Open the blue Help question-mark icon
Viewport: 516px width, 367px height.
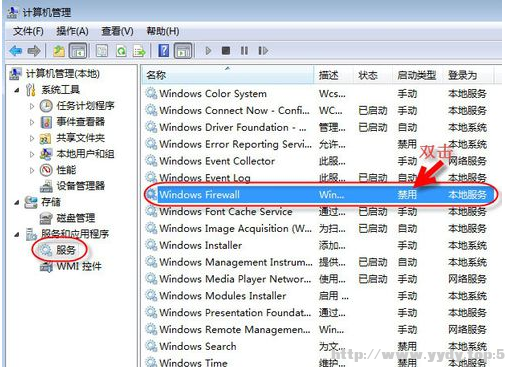pyautogui.click(x=163, y=51)
